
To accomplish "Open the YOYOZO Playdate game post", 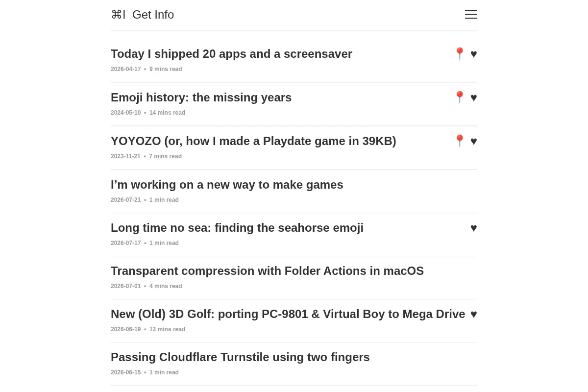I will [x=253, y=141].
